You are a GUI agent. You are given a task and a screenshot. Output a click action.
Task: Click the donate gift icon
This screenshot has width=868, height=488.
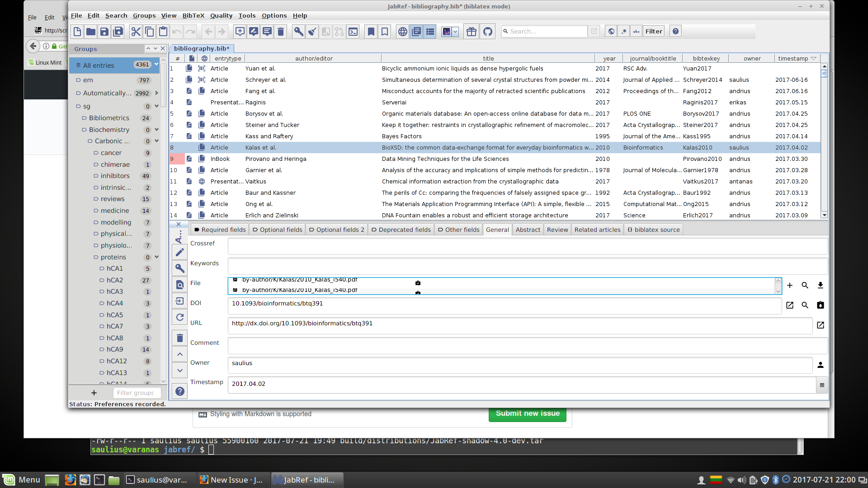click(472, 31)
